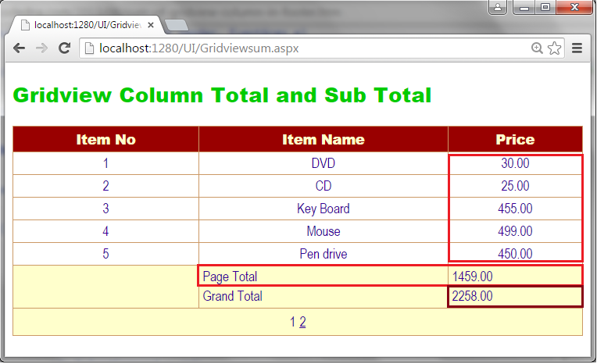
Task: Open a new tab button
Action: click(x=177, y=25)
